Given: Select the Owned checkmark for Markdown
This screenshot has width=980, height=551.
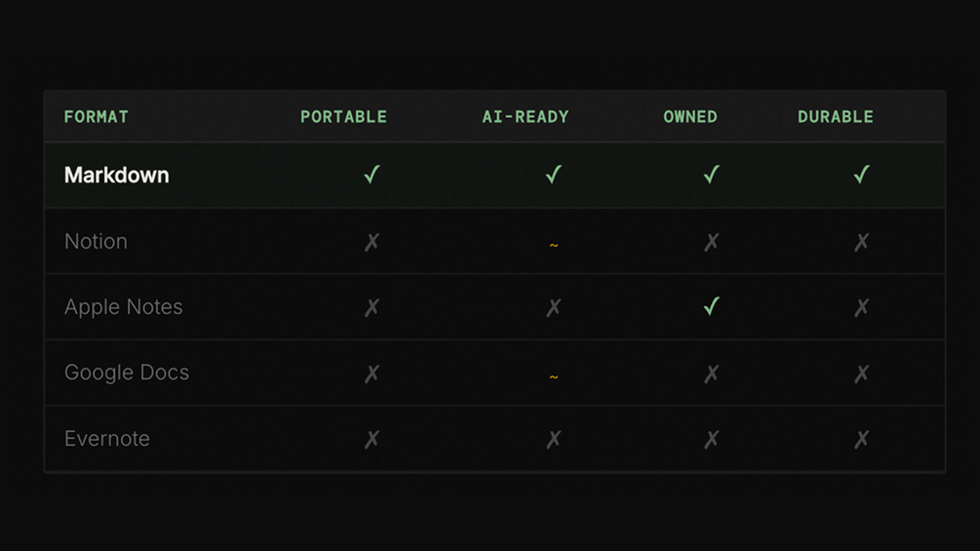Looking at the screenshot, I should click(x=712, y=175).
